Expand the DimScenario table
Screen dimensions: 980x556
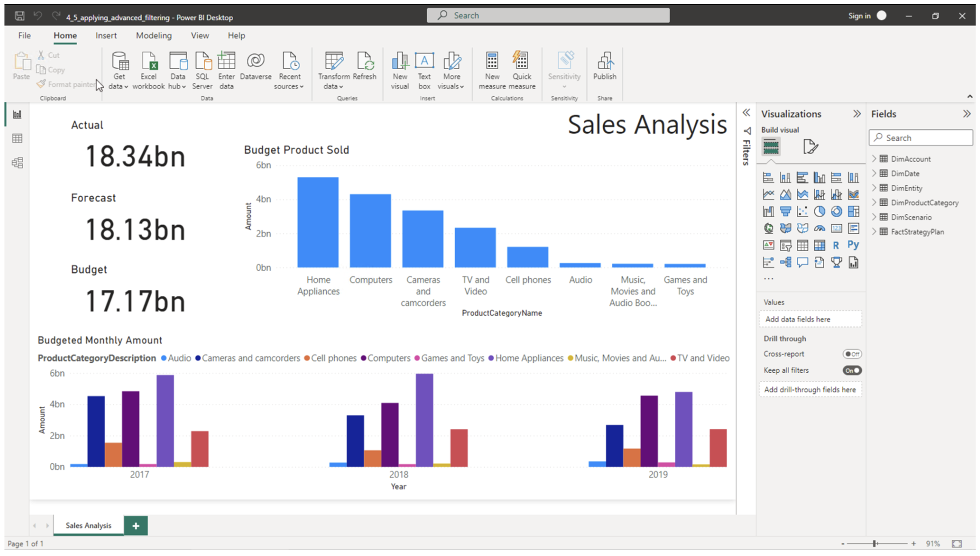[874, 216]
